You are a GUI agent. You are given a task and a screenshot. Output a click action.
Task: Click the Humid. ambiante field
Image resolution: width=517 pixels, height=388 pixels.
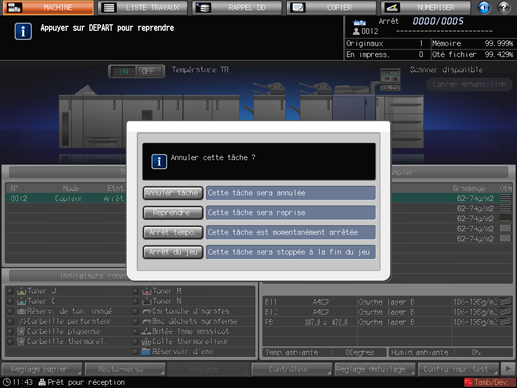(451, 352)
